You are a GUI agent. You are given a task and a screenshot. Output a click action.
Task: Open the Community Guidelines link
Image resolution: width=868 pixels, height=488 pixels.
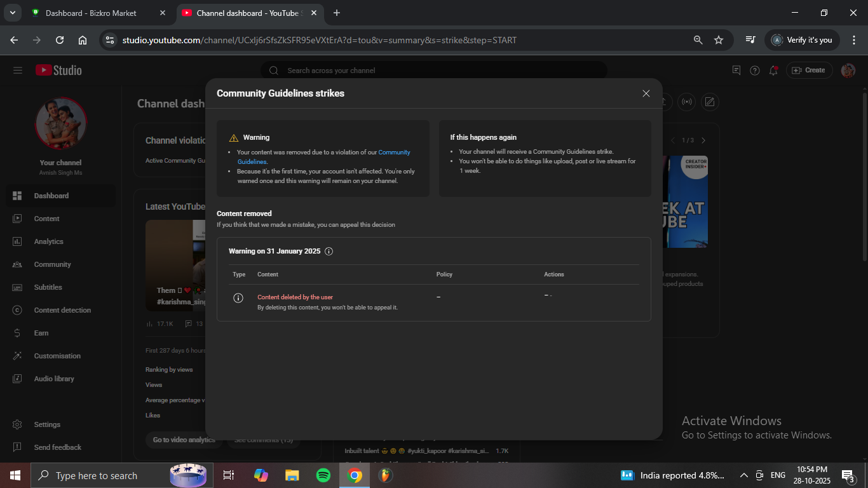pos(394,152)
